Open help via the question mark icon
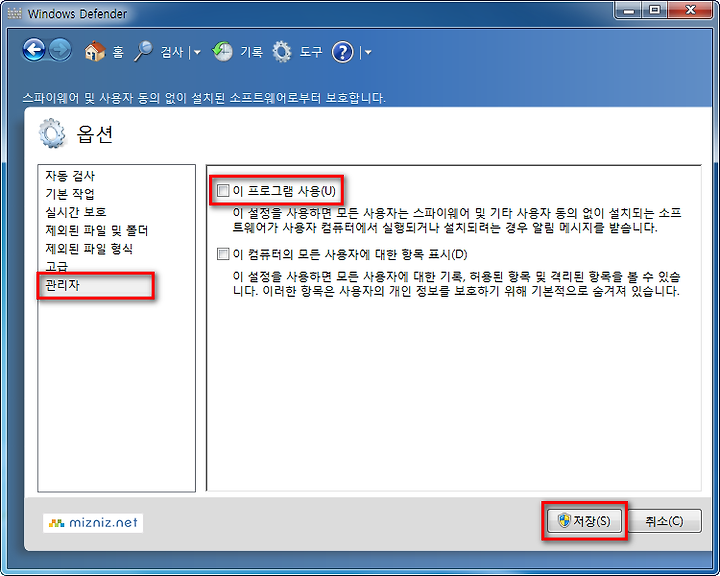This screenshot has height=576, width=720. (x=343, y=52)
